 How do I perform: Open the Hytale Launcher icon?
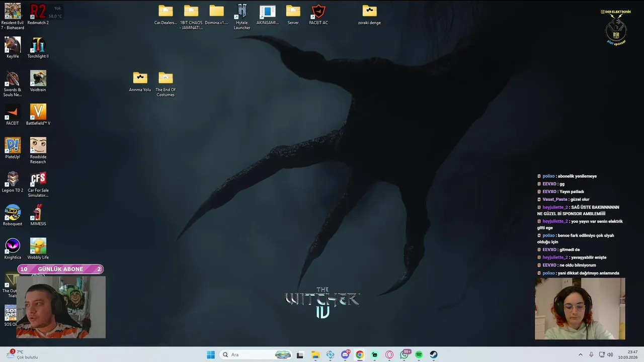pyautogui.click(x=242, y=17)
